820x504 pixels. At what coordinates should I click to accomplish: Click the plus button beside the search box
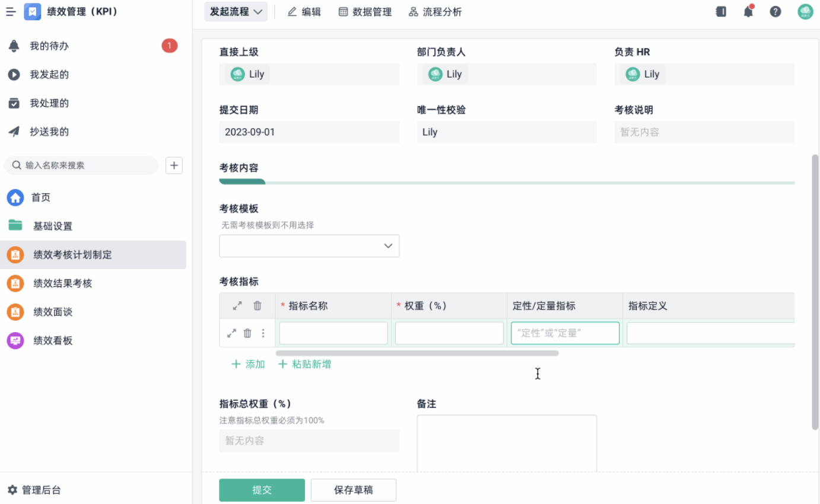tap(174, 165)
